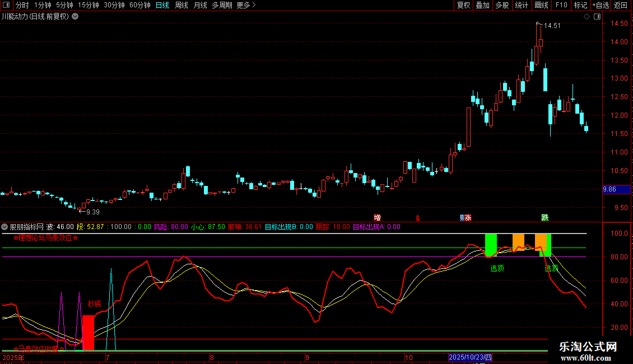Screen dimensions: 633x364
Task: Open F10 company information
Action: tap(561, 6)
